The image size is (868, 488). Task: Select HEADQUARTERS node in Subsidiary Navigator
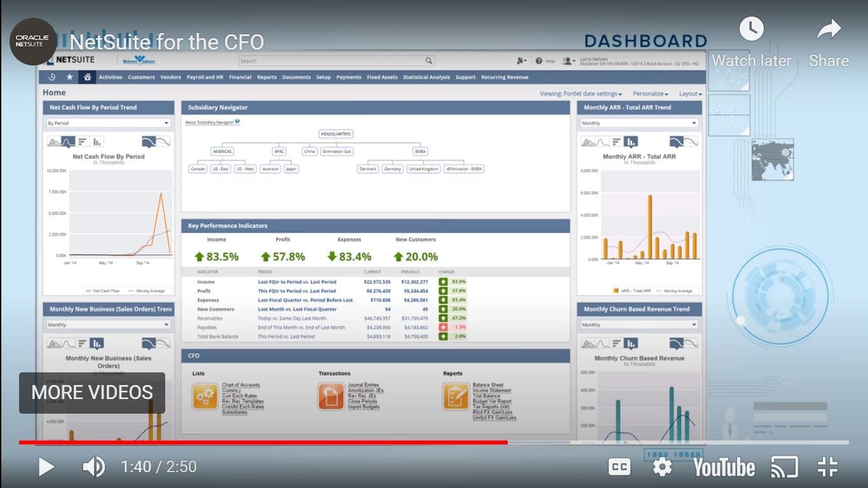pyautogui.click(x=336, y=134)
